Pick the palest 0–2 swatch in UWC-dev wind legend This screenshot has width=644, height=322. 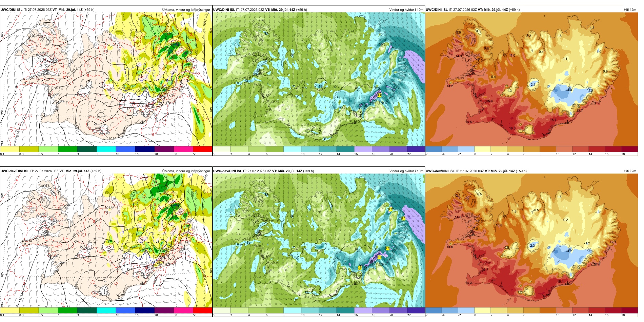[x=222, y=310]
